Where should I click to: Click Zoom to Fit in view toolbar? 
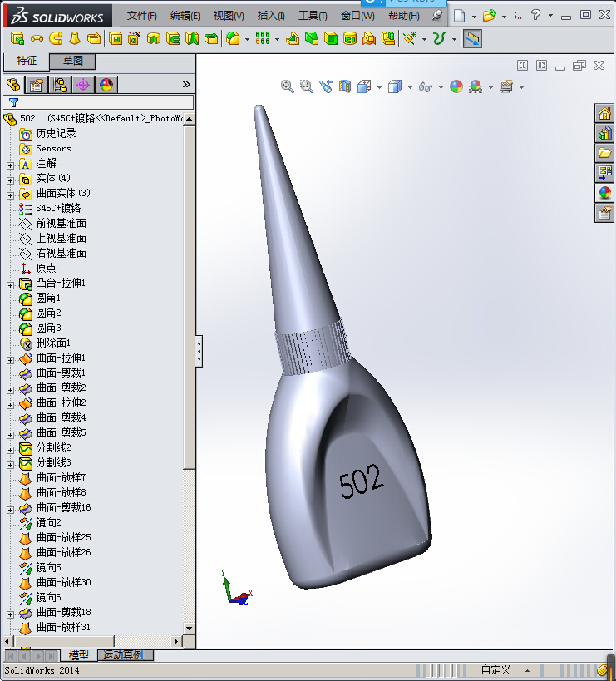(287, 86)
